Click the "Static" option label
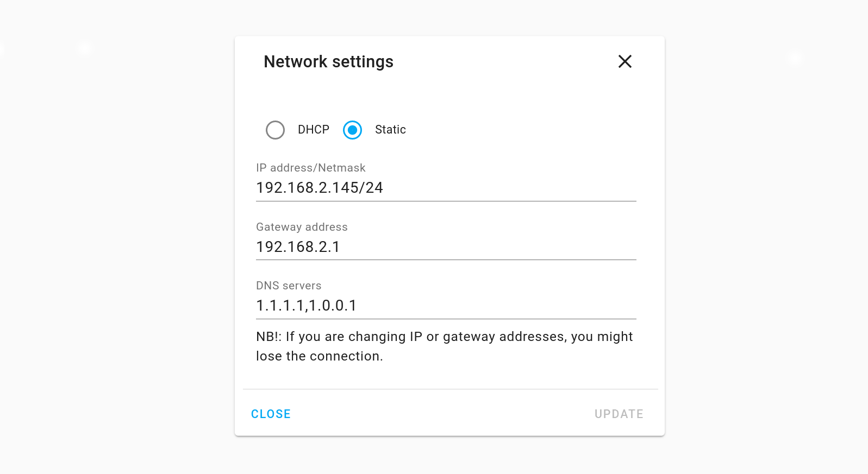868x474 pixels. pyautogui.click(x=390, y=130)
